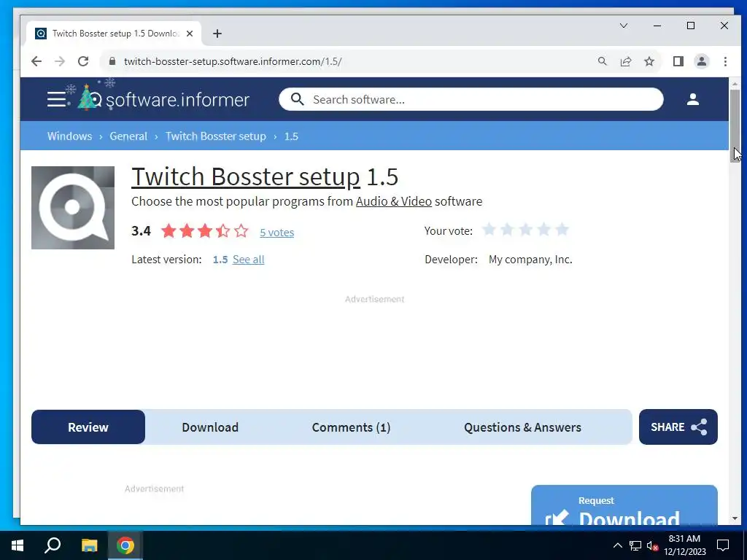
Task: Click See all versions link
Action: pos(248,260)
